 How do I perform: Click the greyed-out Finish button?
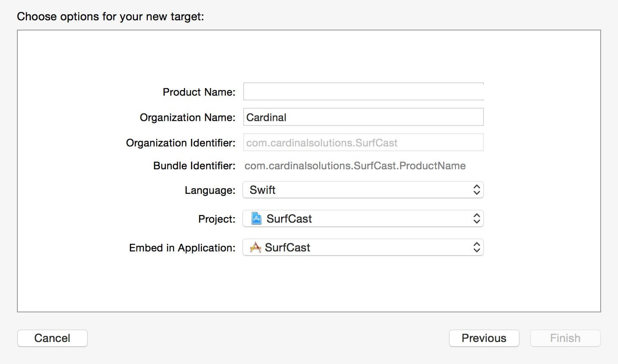[565, 338]
